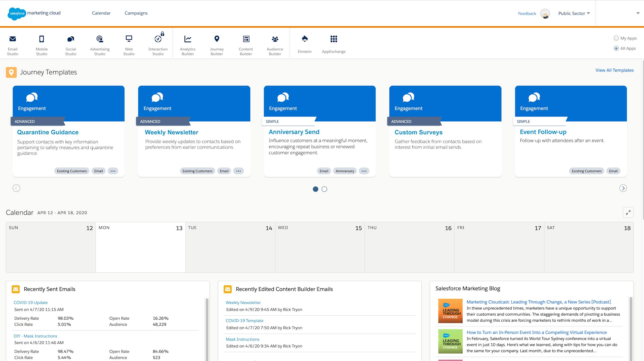The width and height of the screenshot is (644, 361).
Task: Open Marketing Cloudcast podcast blog post
Action: (x=539, y=302)
